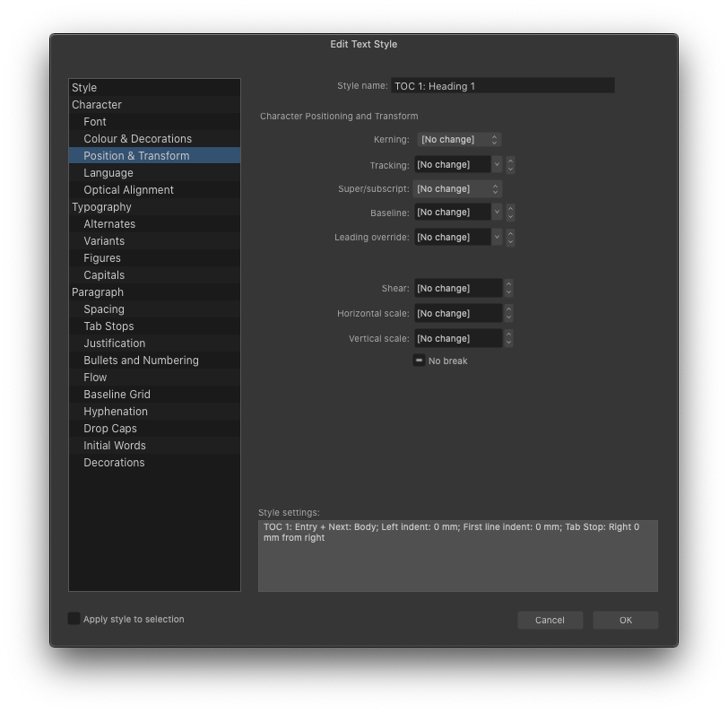This screenshot has width=728, height=713.
Task: Confirm changes with the OK button
Action: click(625, 620)
